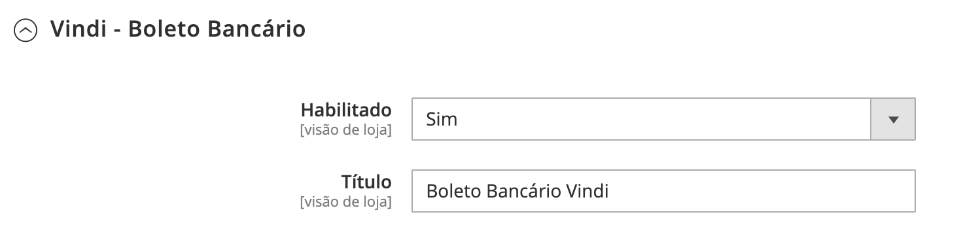The height and width of the screenshot is (242, 980).
Task: Click the Vindi - Boleto Bancário heading
Action: 178,29
